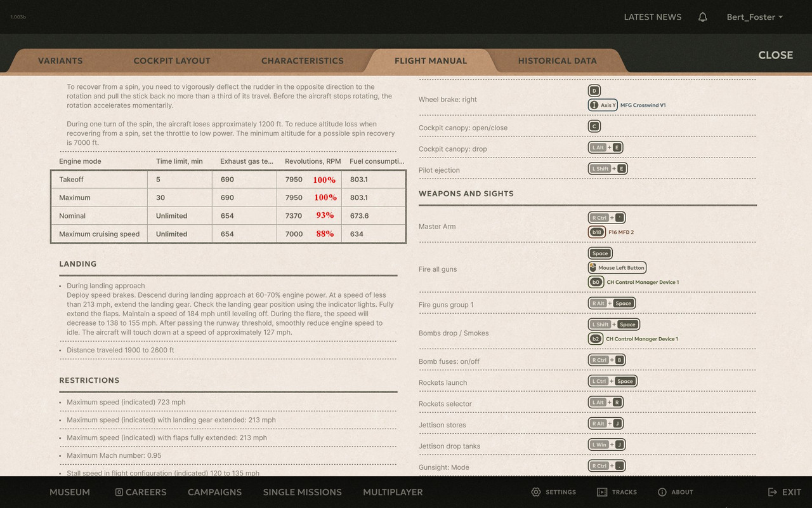Viewport: 812px width, 508px height.
Task: Click the ABOUT info icon
Action: coord(662,492)
